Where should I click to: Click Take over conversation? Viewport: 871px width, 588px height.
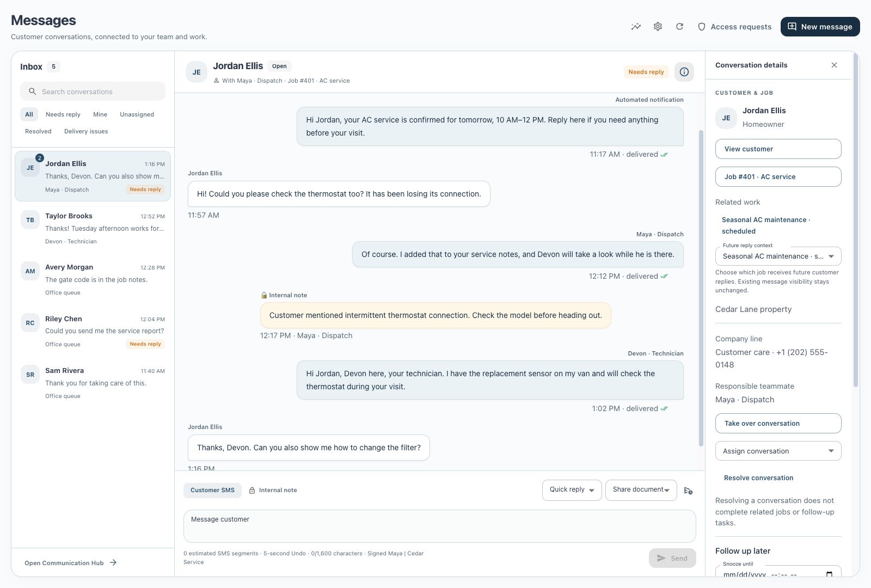(x=778, y=424)
